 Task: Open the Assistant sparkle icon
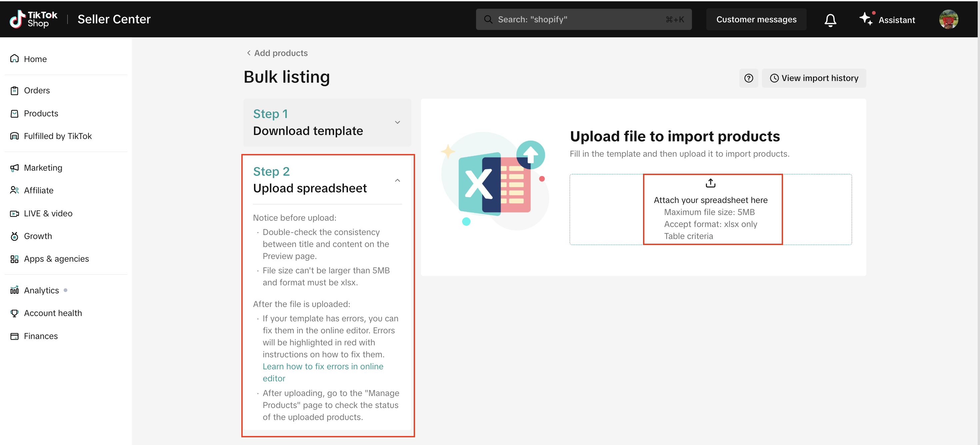(x=866, y=18)
